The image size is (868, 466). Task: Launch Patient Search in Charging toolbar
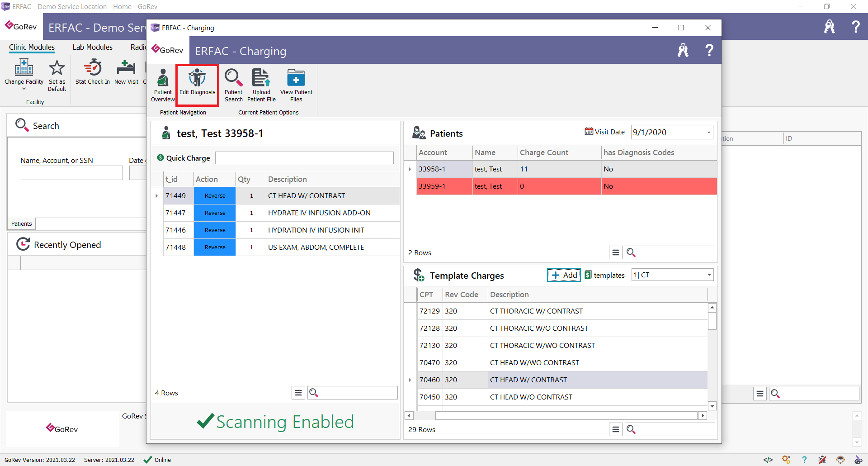point(233,85)
